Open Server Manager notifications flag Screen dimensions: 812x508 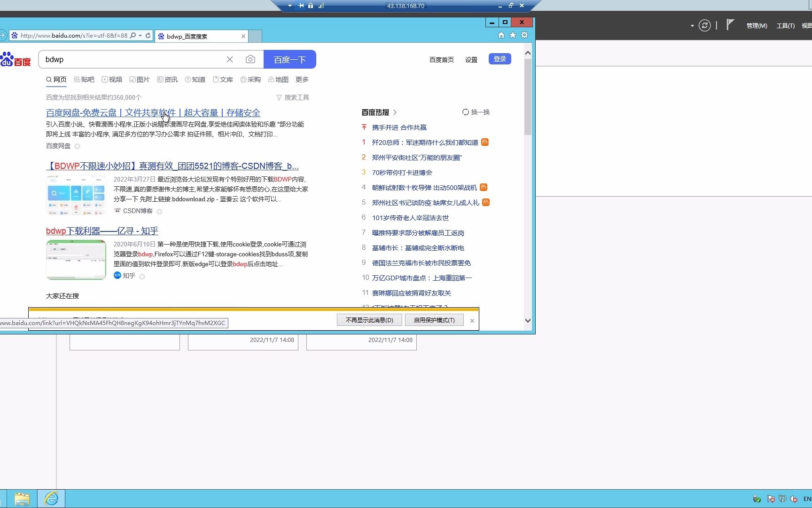point(730,25)
